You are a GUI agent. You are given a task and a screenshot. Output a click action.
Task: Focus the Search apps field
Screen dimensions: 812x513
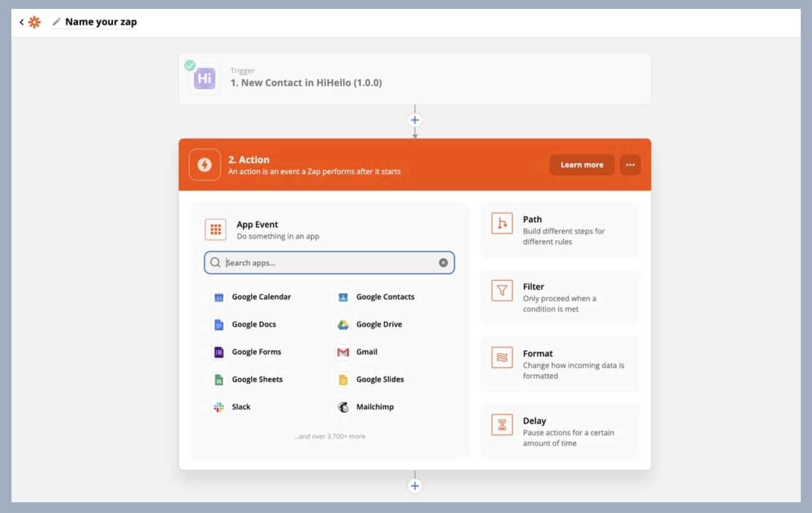click(329, 262)
